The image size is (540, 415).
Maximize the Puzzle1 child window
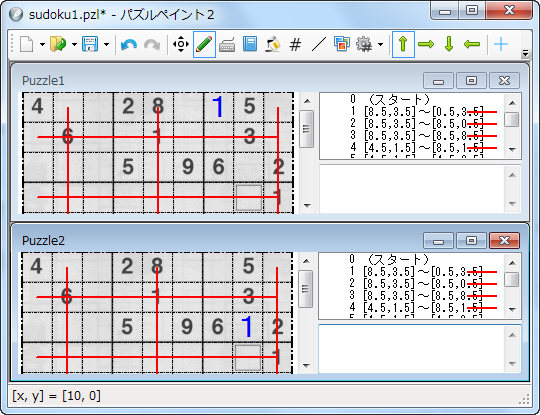point(471,81)
